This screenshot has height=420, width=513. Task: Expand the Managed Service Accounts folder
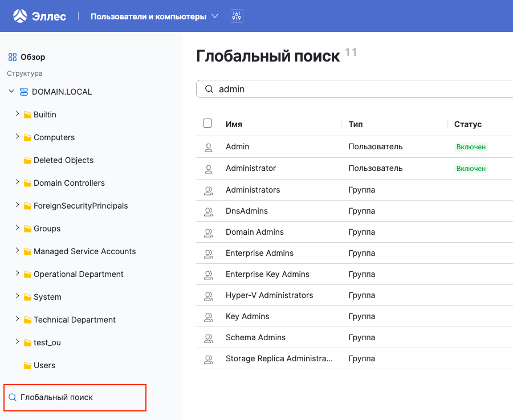point(17,250)
